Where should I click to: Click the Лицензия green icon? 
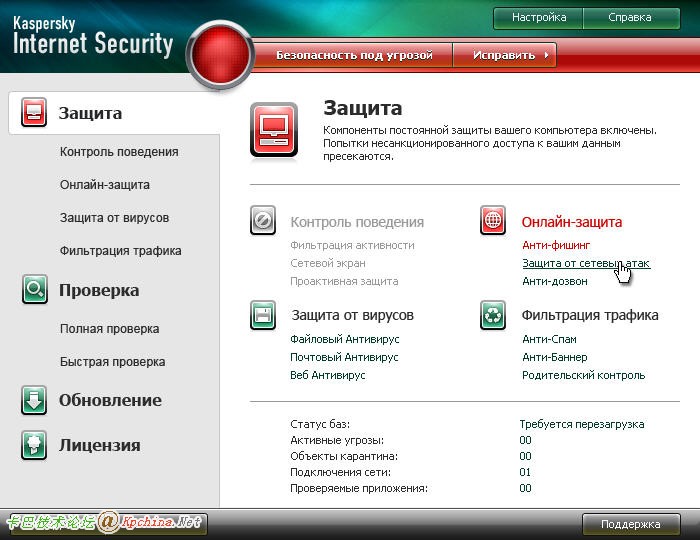click(33, 445)
